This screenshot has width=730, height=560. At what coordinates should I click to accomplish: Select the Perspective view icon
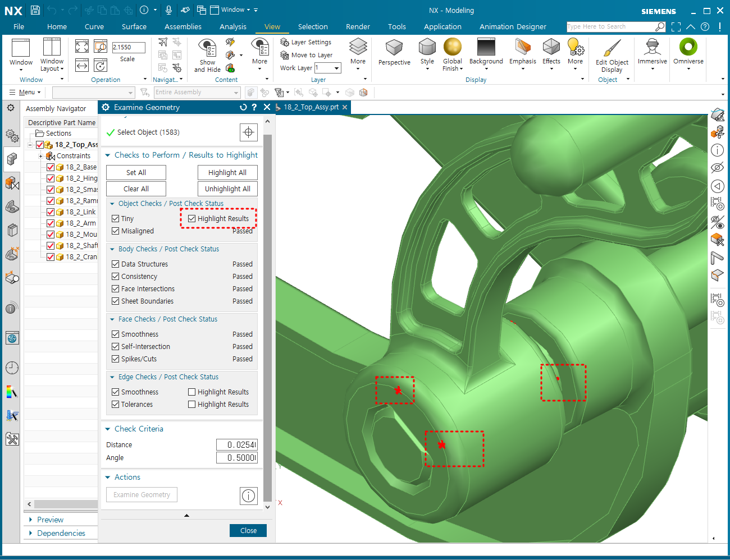click(x=394, y=48)
